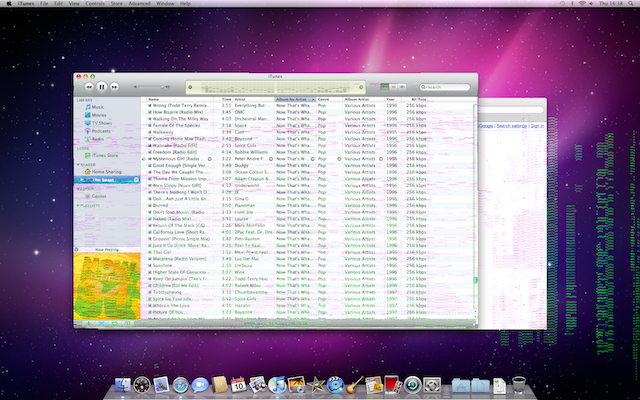Click the Now 34 album artwork
Viewport: 640px width, 400px height.
[x=107, y=286]
